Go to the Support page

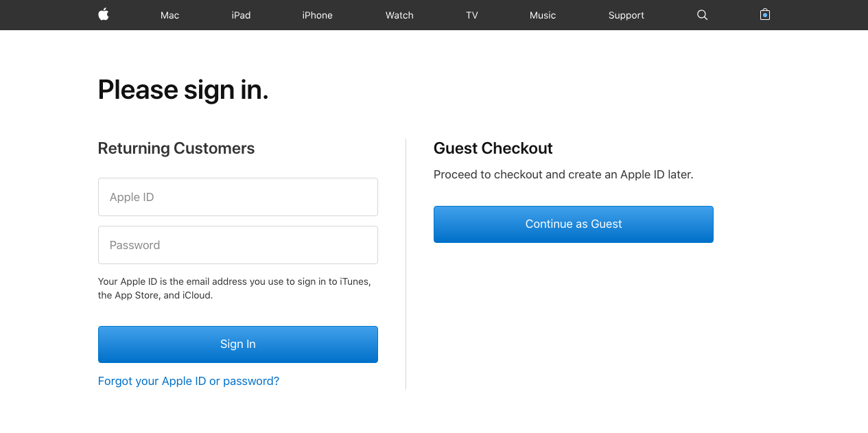click(x=626, y=15)
